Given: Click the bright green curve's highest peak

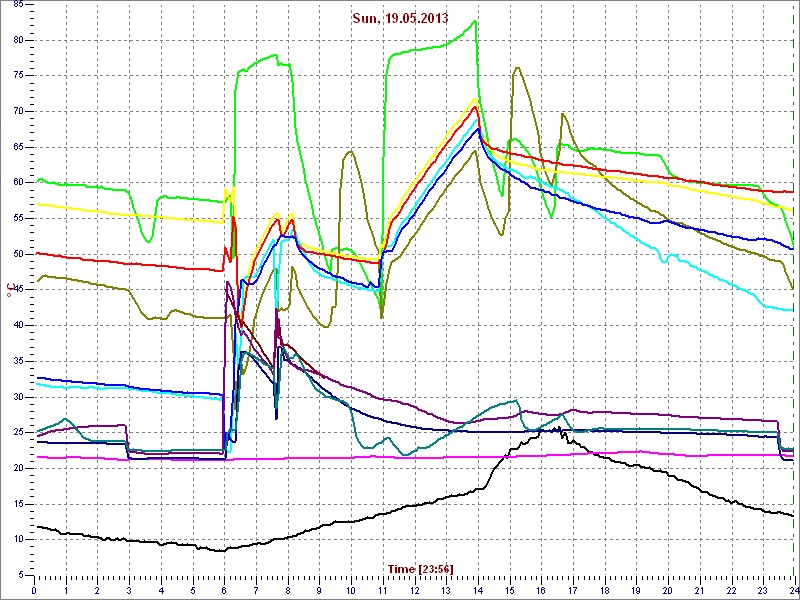Looking at the screenshot, I should [x=476, y=21].
